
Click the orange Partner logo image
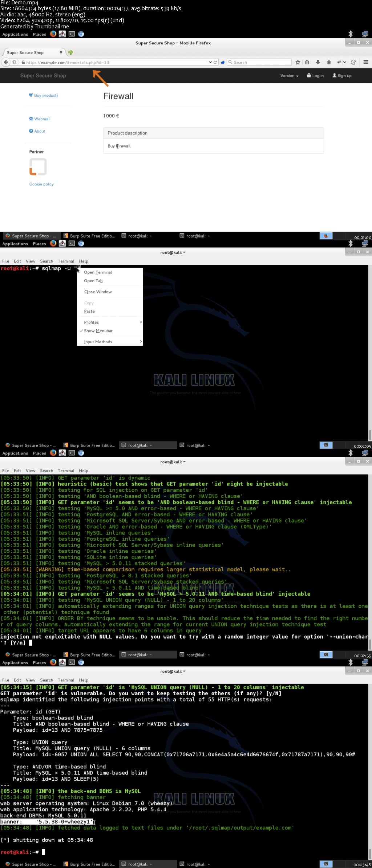coord(38,167)
